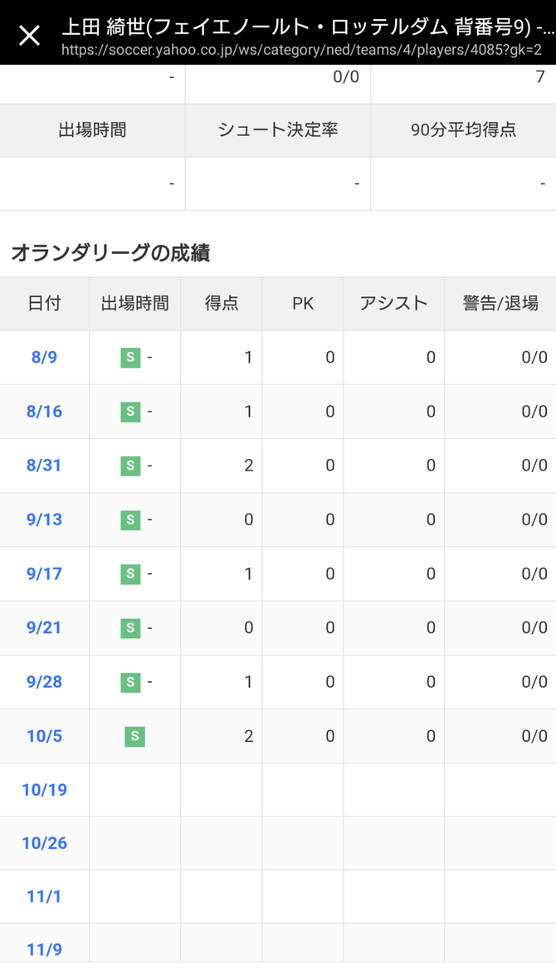Tap the green S badge for 9/13
Screen dimensions: 556x980
(130, 519)
